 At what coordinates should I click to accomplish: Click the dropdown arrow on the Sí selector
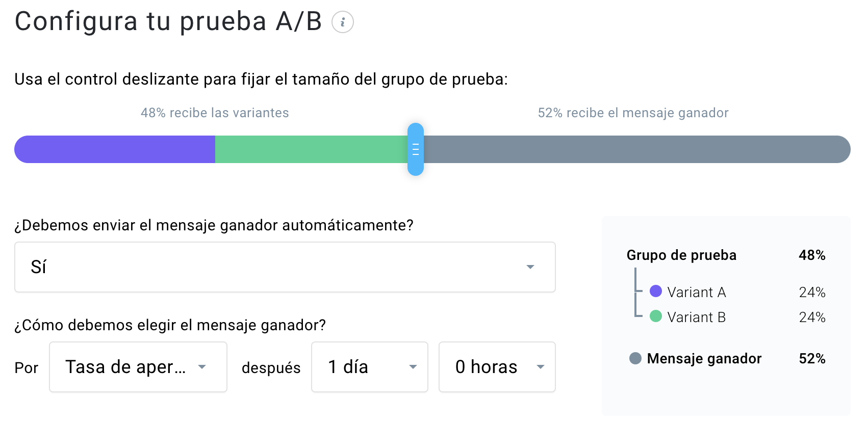(x=531, y=267)
